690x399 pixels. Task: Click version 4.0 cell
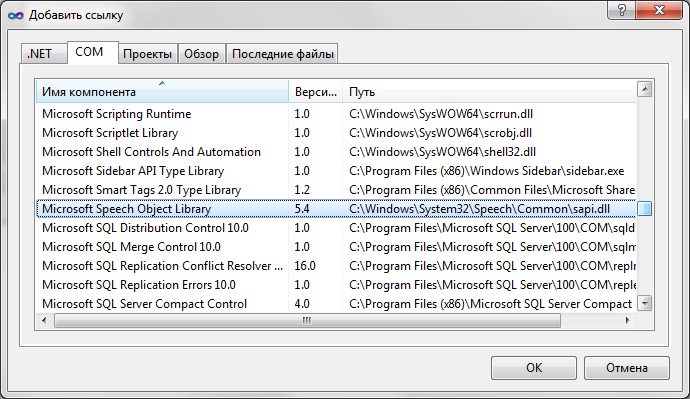click(302, 304)
